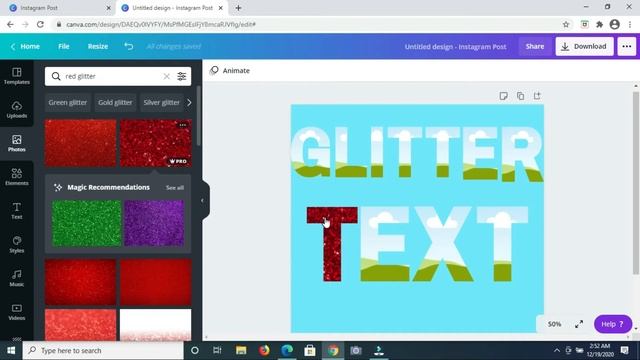
Task: Collapse the side panel with arrow handle
Action: [x=202, y=200]
